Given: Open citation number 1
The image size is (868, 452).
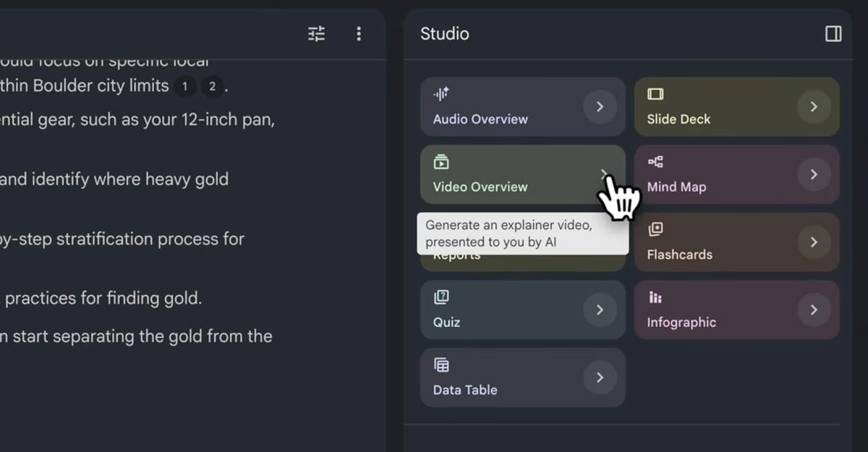Looking at the screenshot, I should click(184, 88).
